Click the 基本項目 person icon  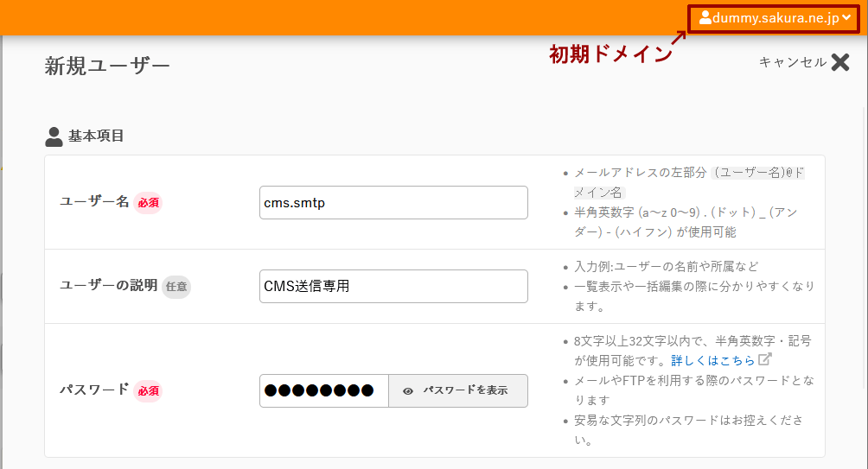tap(54, 136)
